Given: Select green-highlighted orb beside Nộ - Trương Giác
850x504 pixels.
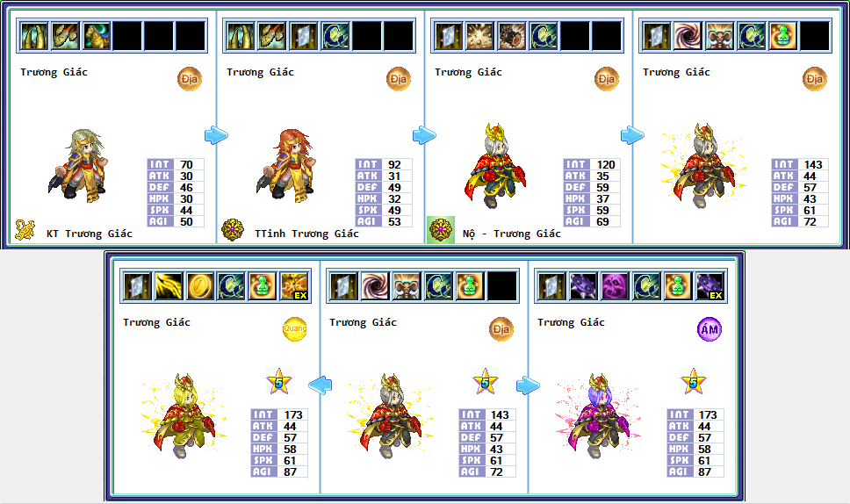Looking at the screenshot, I should coord(441,230).
